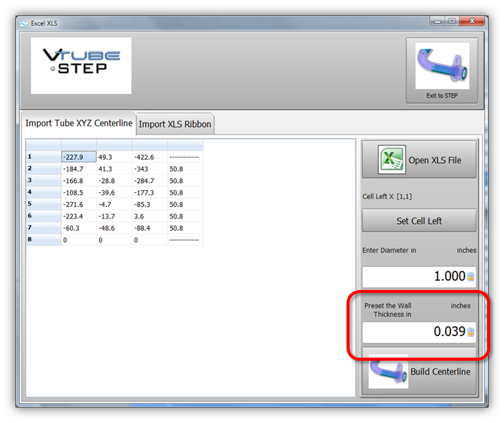Viewport: 504px width, 423px height.
Task: Select Import Tube XYZ Centerline tab
Action: pyautogui.click(x=79, y=123)
